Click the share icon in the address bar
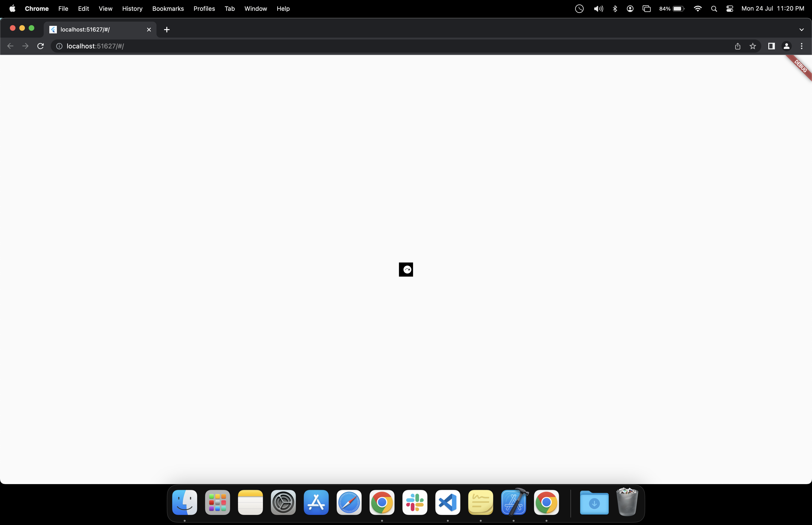This screenshot has width=812, height=525. 737,46
